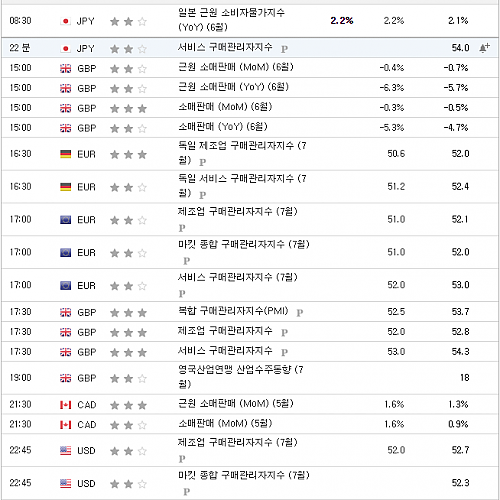
Task: Click the P icon next to 서비스 구매관리자지수 JPY
Action: 284,49
